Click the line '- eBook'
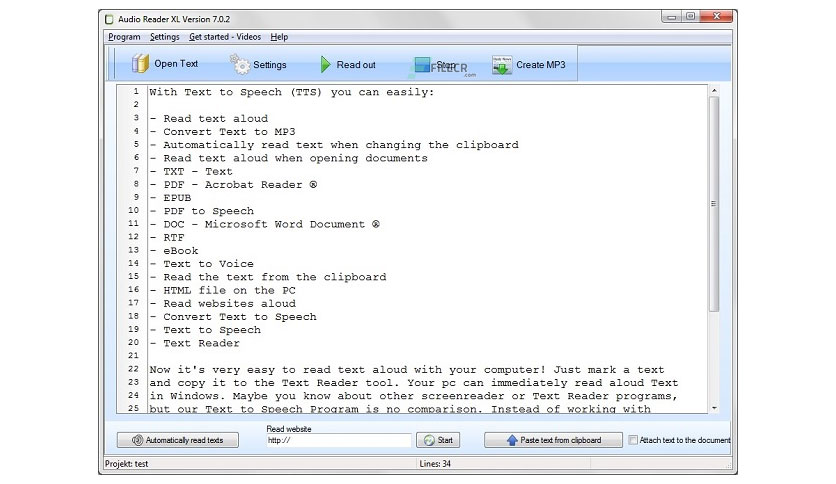 click(x=174, y=251)
